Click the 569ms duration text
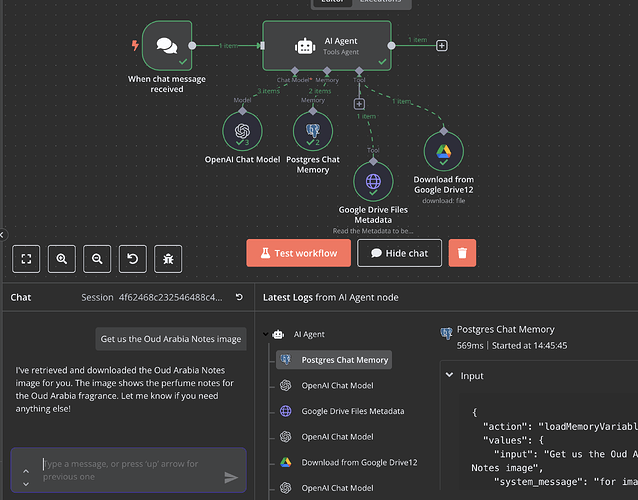638x500 pixels. click(x=470, y=345)
